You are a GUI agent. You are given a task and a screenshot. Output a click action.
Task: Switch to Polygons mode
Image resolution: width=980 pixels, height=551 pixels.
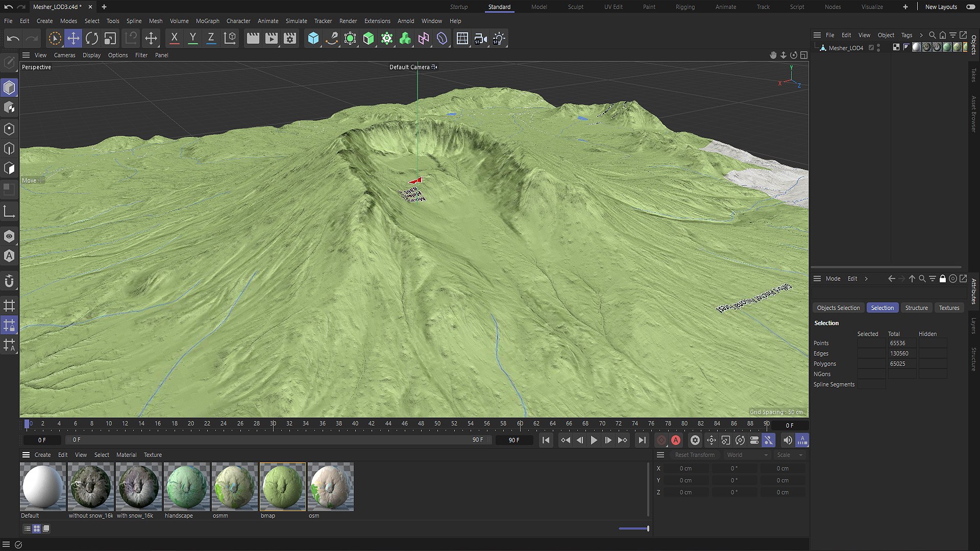9,168
